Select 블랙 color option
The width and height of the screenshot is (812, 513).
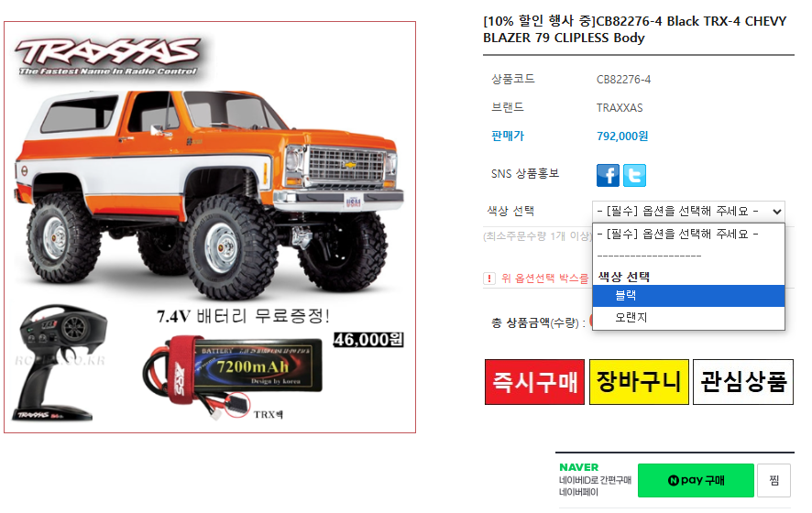[x=688, y=296]
